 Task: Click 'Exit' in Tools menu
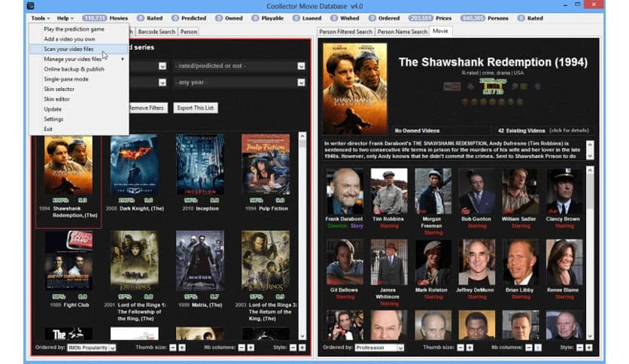(79, 129)
